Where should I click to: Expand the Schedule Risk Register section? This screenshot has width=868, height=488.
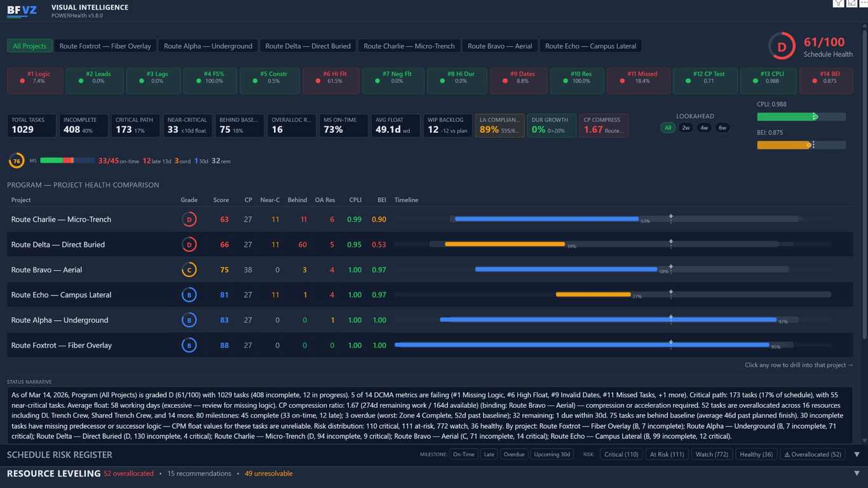point(60,454)
